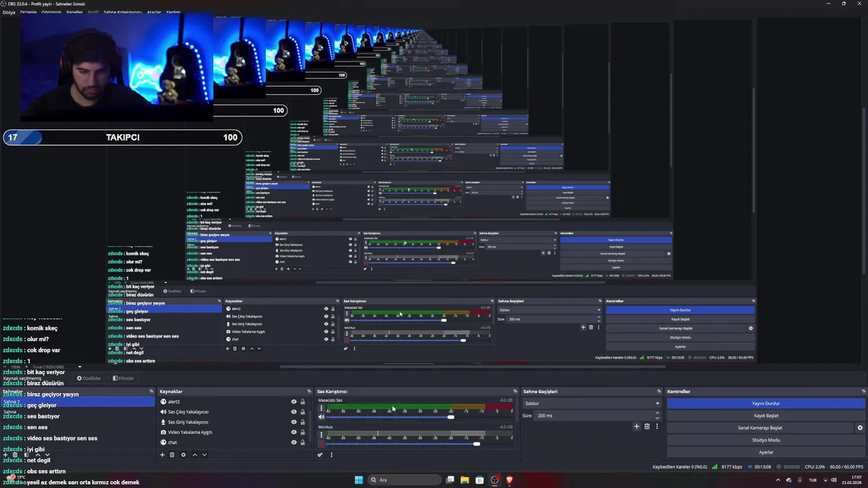Click the Özellikler button

point(89,378)
